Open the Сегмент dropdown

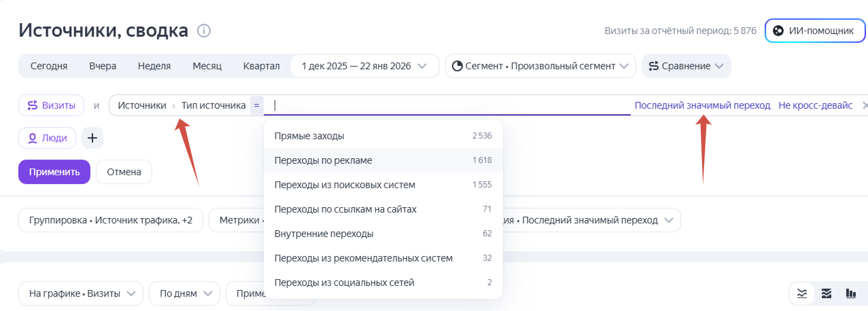click(x=540, y=66)
